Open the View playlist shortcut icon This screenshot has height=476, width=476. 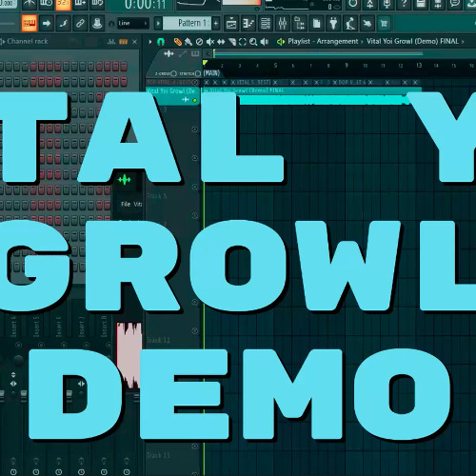[231, 24]
